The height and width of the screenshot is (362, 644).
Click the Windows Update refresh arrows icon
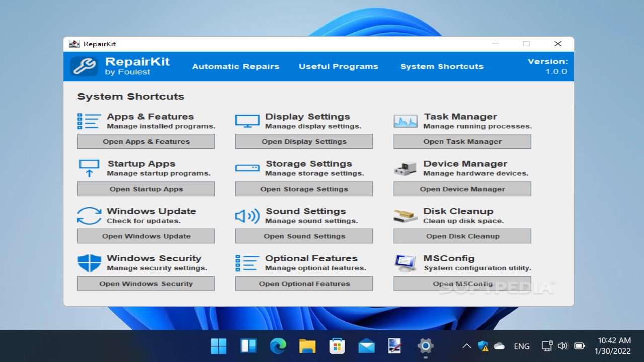(x=89, y=216)
